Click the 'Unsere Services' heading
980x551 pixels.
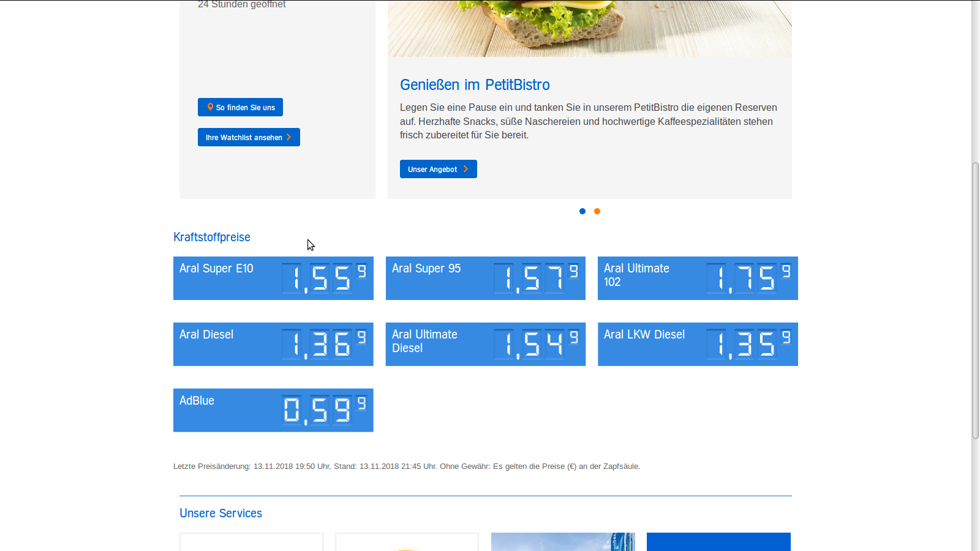tap(221, 513)
